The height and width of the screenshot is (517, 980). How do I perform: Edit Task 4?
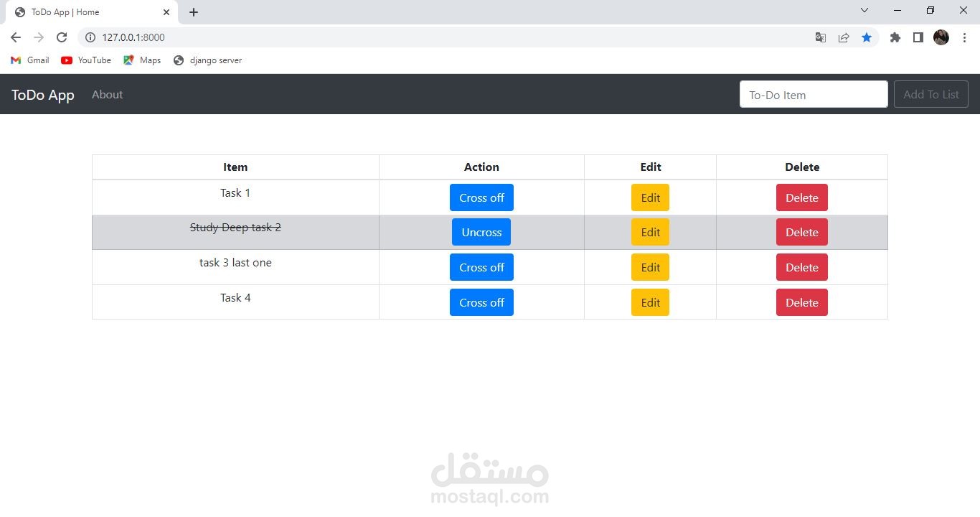[650, 302]
